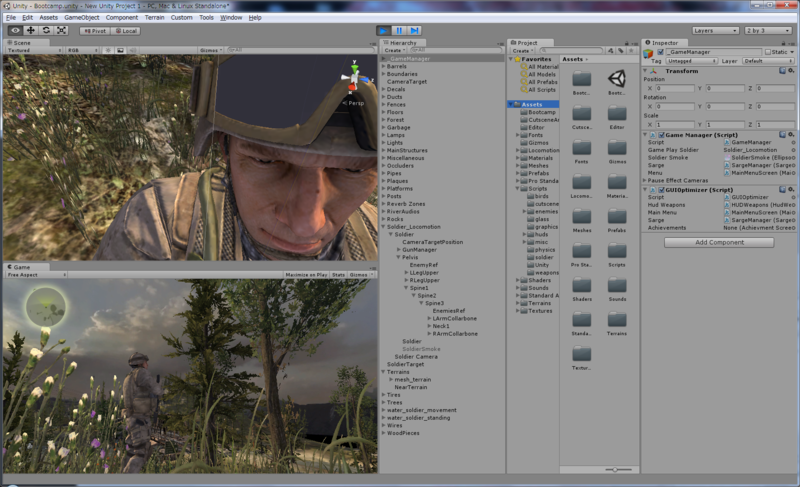The height and width of the screenshot is (487, 800).
Task: Click the Scene view orientation gizmo
Action: [355, 79]
